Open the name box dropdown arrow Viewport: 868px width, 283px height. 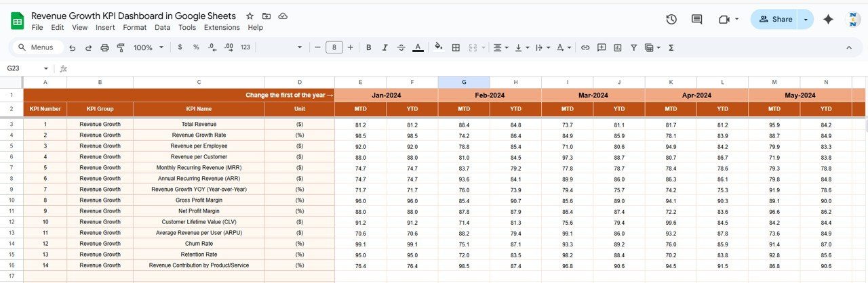click(46, 68)
